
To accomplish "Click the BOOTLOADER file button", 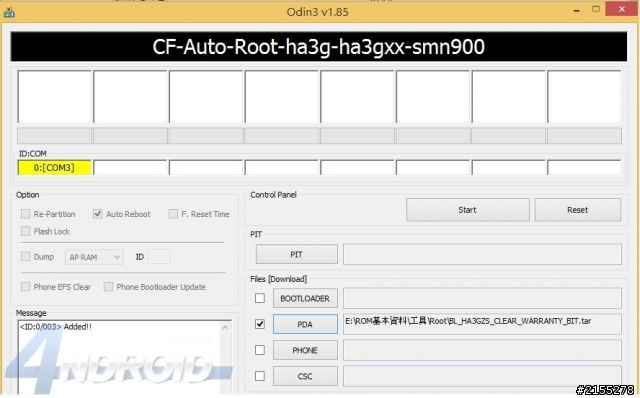I will coord(305,298).
